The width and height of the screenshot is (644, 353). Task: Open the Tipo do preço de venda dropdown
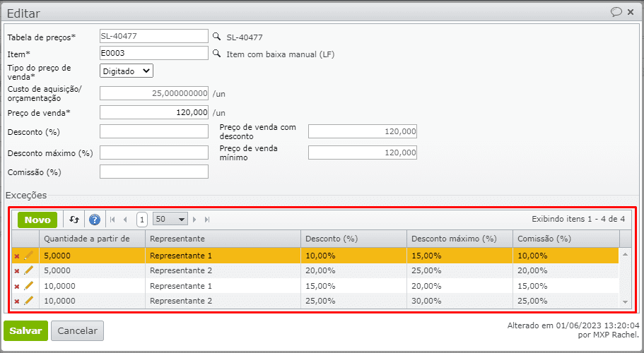pyautogui.click(x=127, y=71)
